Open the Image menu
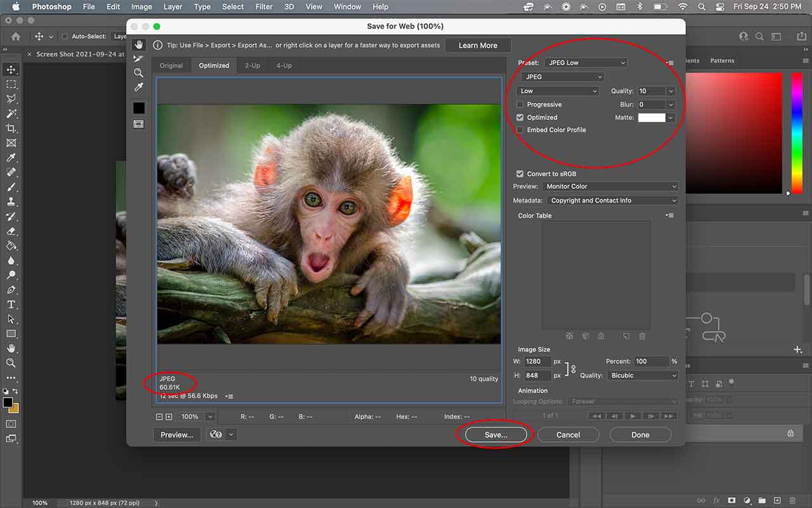The image size is (812, 508). [141, 7]
